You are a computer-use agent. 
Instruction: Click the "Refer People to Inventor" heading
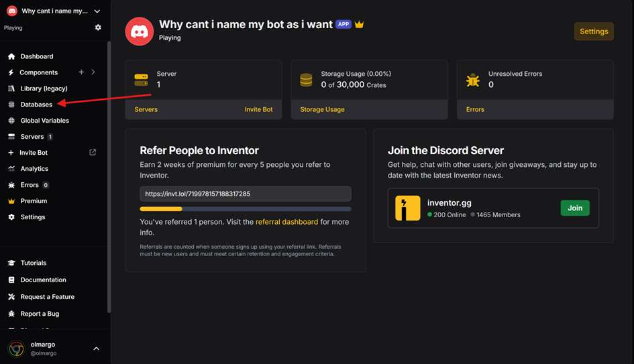pos(199,151)
